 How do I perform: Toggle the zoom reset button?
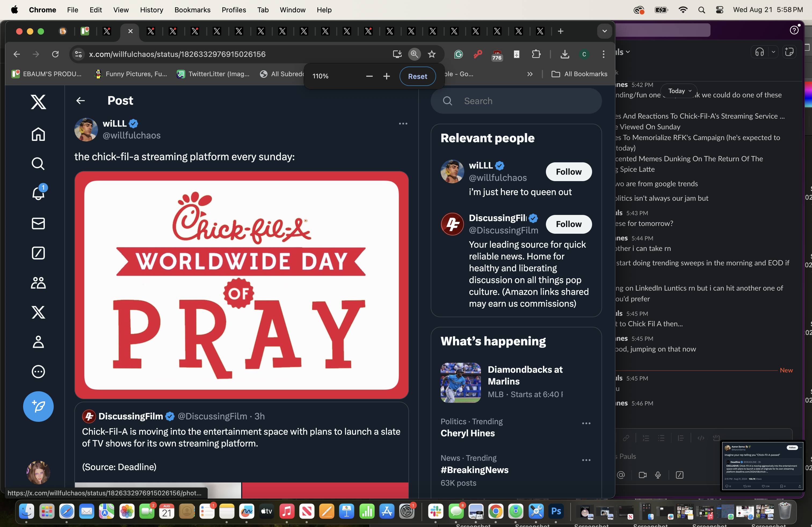pos(417,76)
